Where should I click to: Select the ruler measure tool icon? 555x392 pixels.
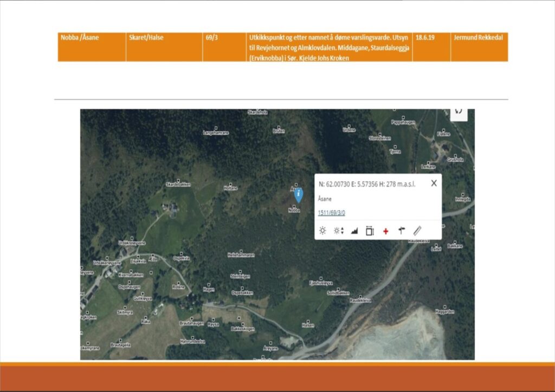point(417,231)
